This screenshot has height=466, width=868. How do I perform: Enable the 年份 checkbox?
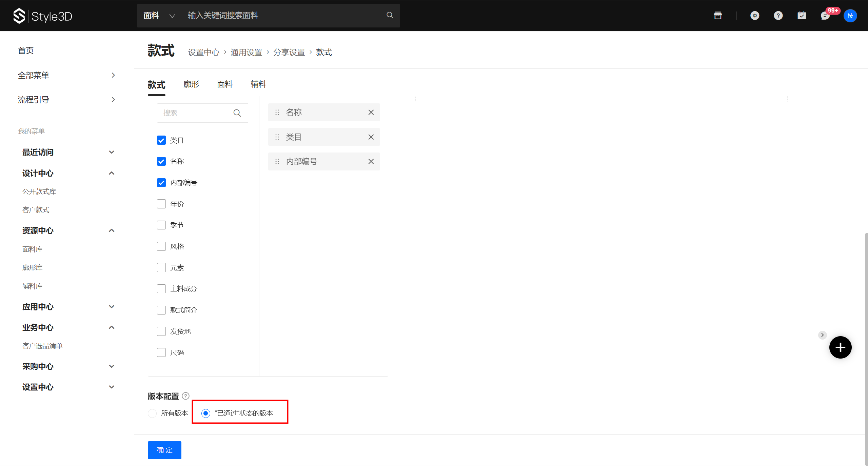pyautogui.click(x=161, y=204)
